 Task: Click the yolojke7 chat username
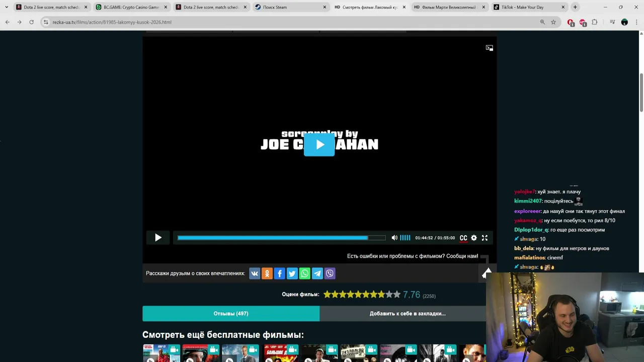[x=524, y=192]
